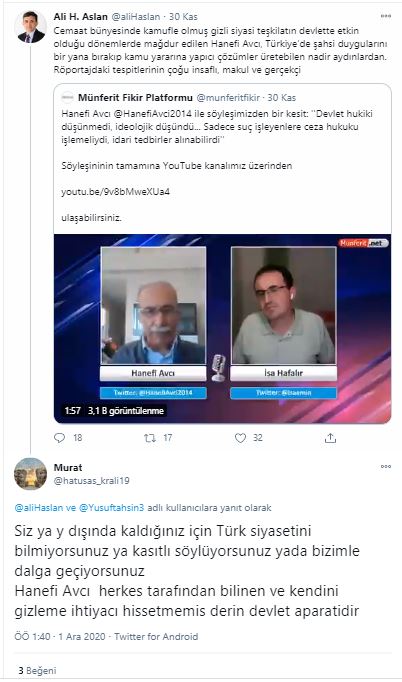
Task: Expand more options on Ali H. Aslan's tweet
Action: tap(385, 16)
